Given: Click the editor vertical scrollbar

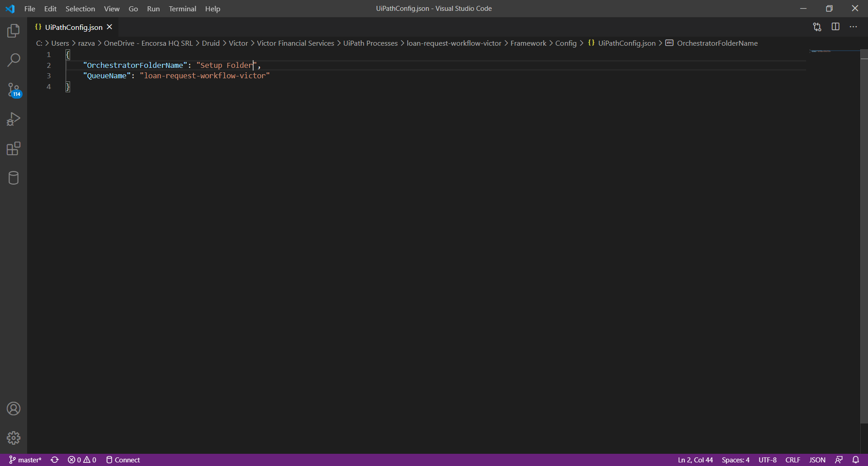Looking at the screenshot, I should point(864,236).
